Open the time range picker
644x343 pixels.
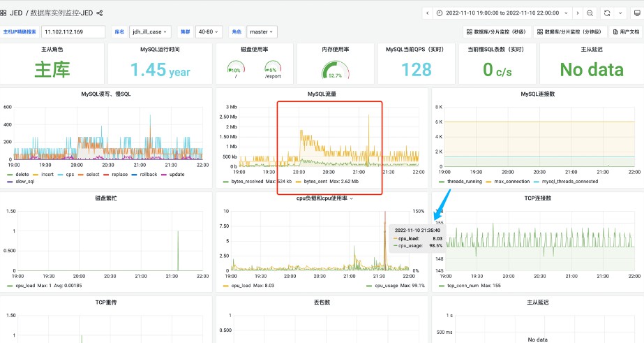[502, 13]
